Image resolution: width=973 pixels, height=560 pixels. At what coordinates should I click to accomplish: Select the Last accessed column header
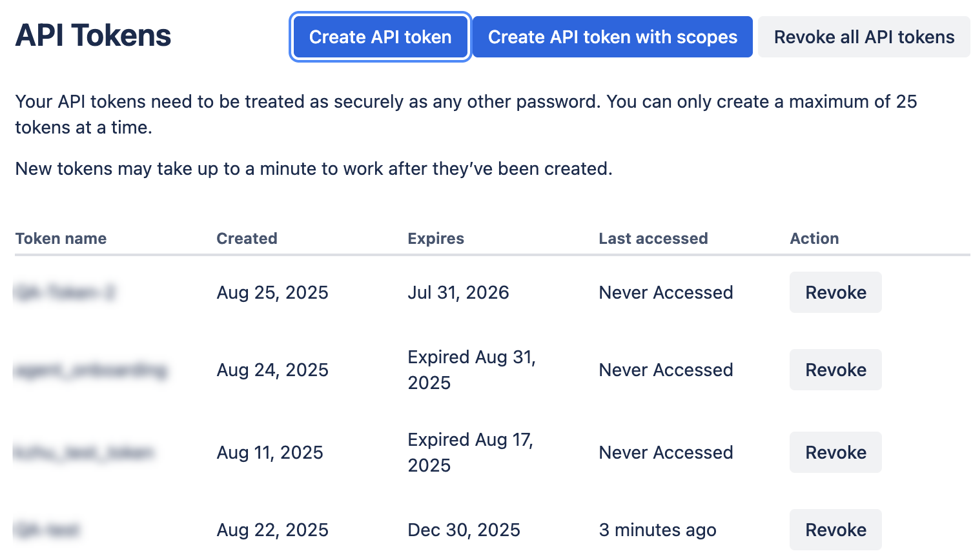(653, 239)
